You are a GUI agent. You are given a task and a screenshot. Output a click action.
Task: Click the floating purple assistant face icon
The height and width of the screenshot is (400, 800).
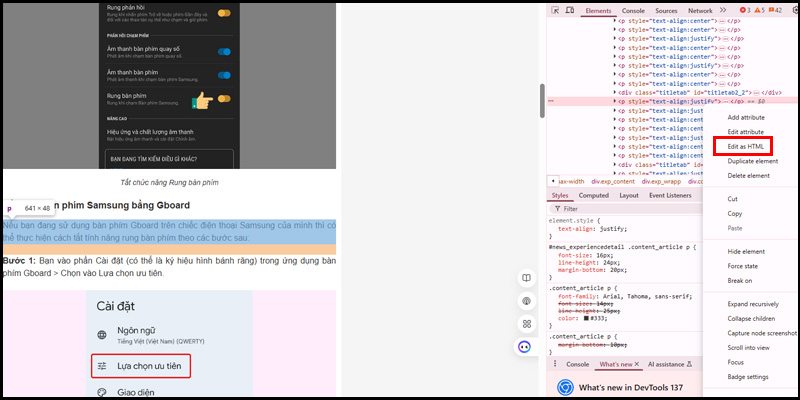point(524,347)
